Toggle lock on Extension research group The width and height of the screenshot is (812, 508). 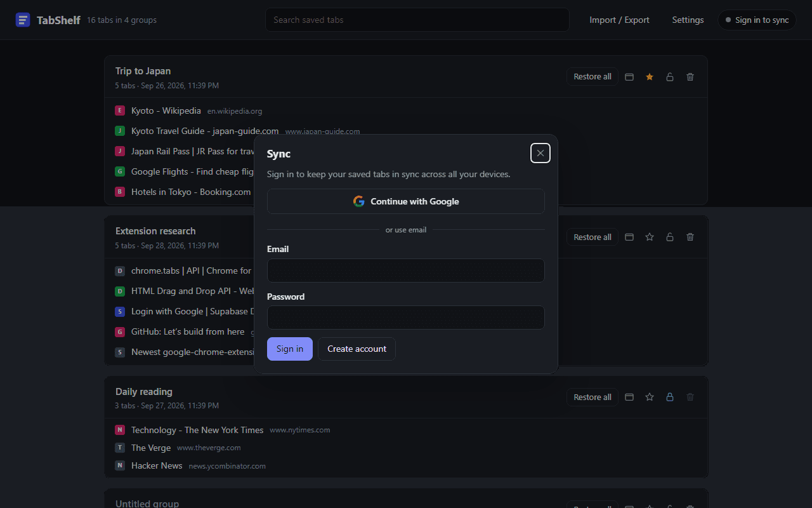[x=670, y=237]
